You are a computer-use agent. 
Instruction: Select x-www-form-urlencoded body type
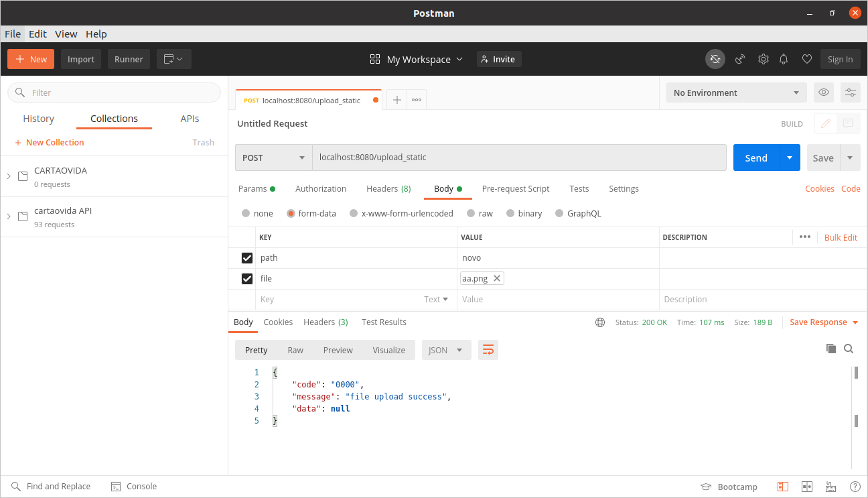354,214
